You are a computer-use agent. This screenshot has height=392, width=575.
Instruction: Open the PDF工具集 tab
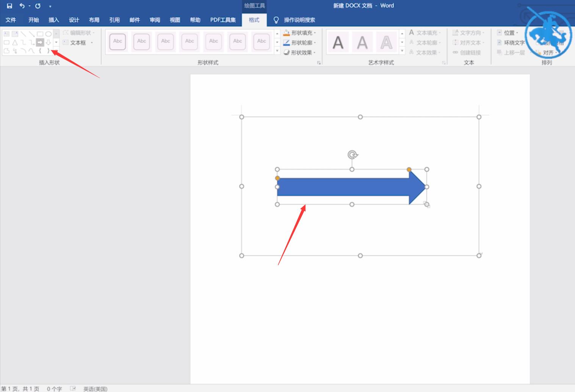click(x=223, y=20)
